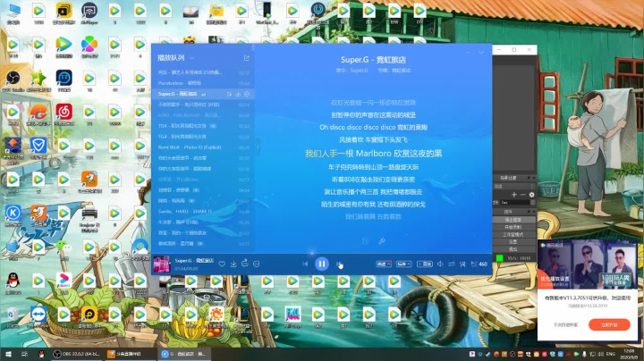The image size is (644, 361).
Task: Click the ENG input language indicator
Action: pyautogui.click(x=610, y=354)
